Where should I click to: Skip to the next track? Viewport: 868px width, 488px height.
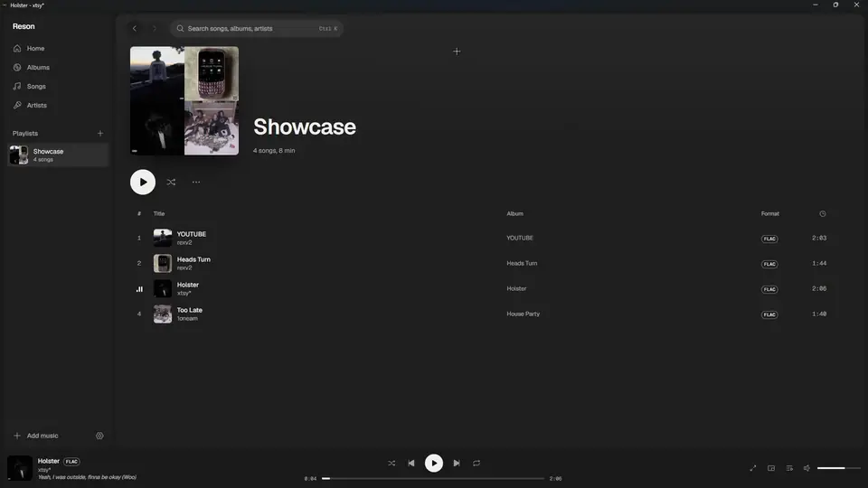coord(457,463)
